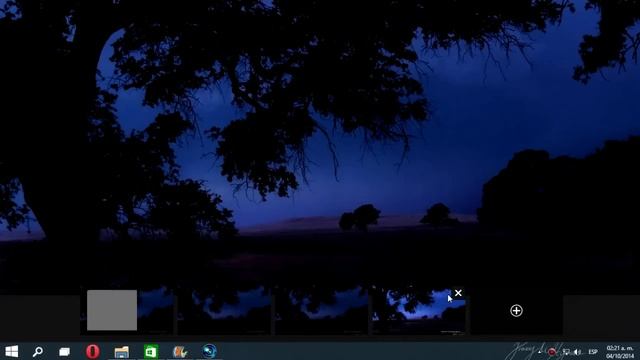This screenshot has height=360, width=640.
Task: Open the volume speaker tray icon
Action: pos(578,352)
